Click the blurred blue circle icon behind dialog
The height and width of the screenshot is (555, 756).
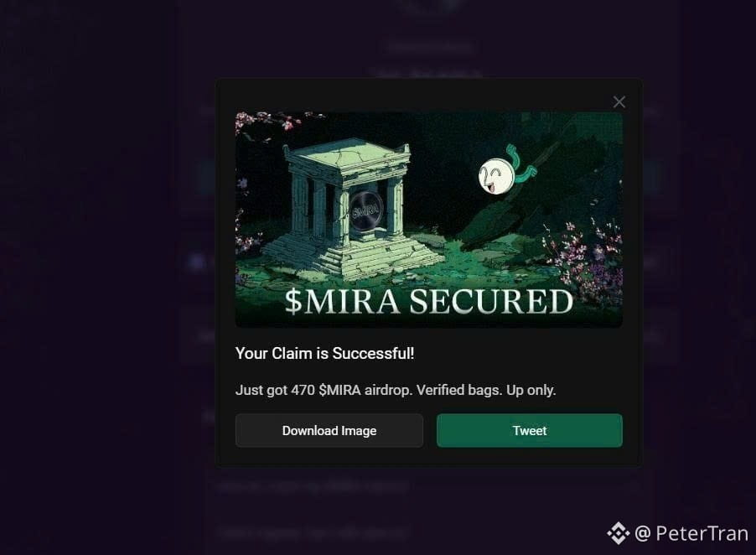click(x=196, y=262)
